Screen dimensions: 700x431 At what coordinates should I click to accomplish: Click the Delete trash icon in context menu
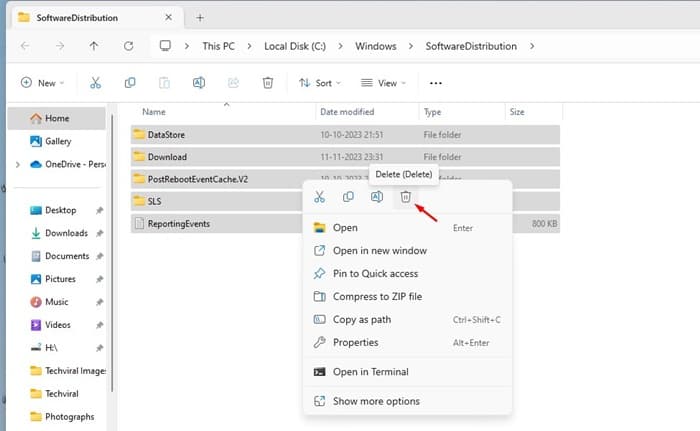coord(405,197)
